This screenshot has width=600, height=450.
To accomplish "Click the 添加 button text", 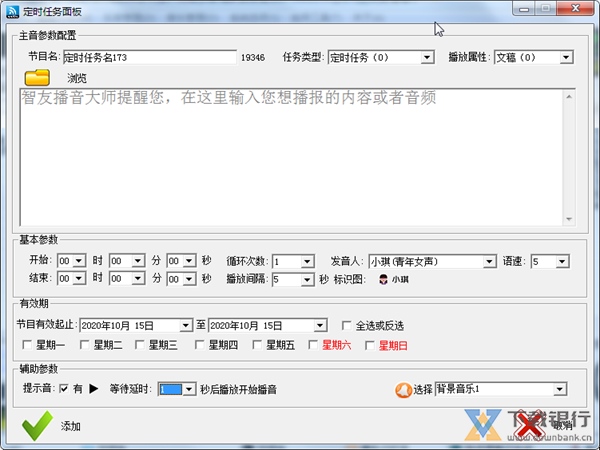I will pos(71,426).
